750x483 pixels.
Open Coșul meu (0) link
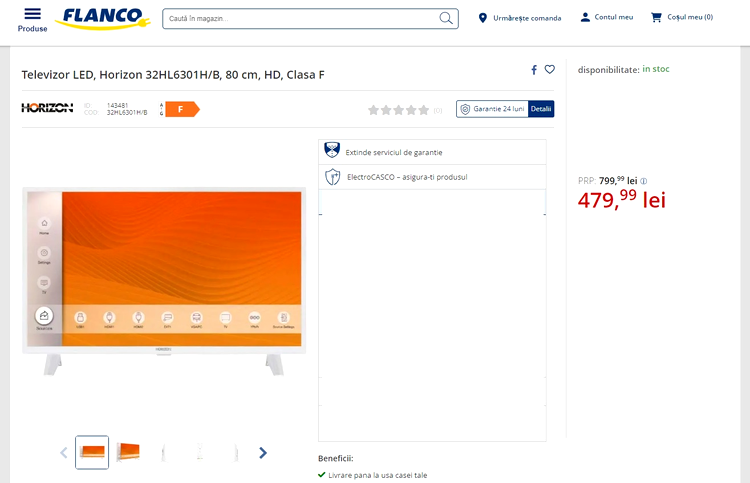(690, 17)
